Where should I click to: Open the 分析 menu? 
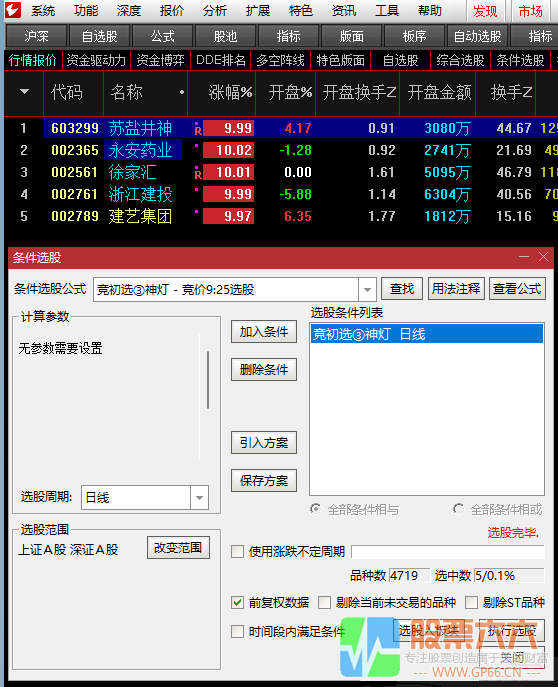coord(215,11)
